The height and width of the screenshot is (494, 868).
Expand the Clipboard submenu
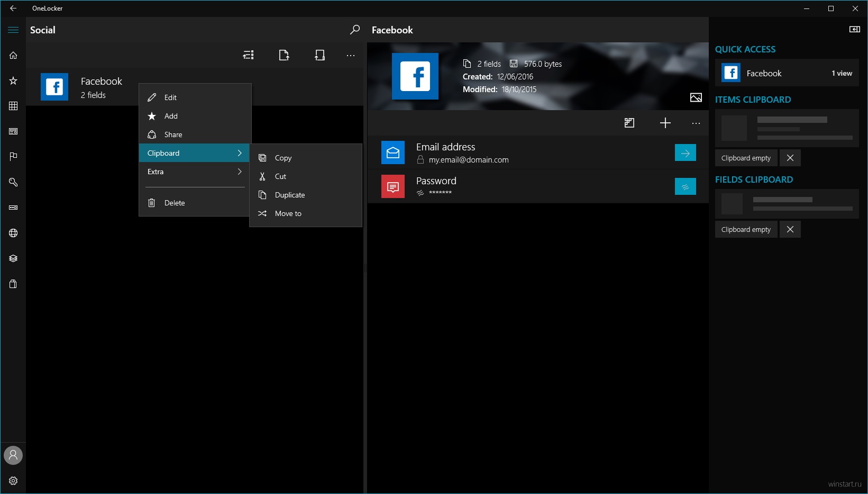click(x=194, y=153)
